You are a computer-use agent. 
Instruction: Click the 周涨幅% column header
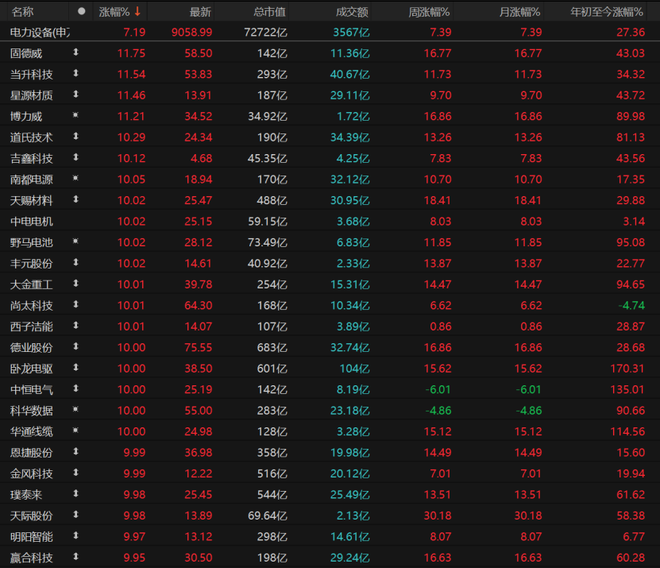(x=429, y=12)
